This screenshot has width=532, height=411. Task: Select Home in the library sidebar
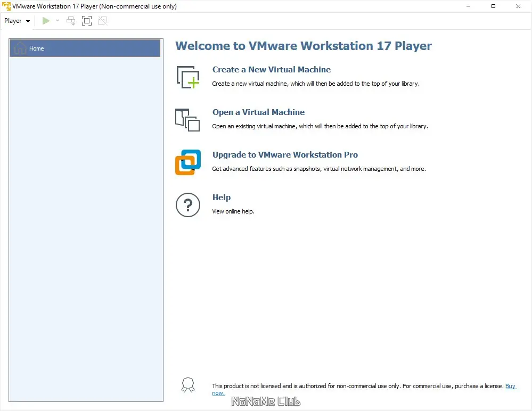coord(85,48)
